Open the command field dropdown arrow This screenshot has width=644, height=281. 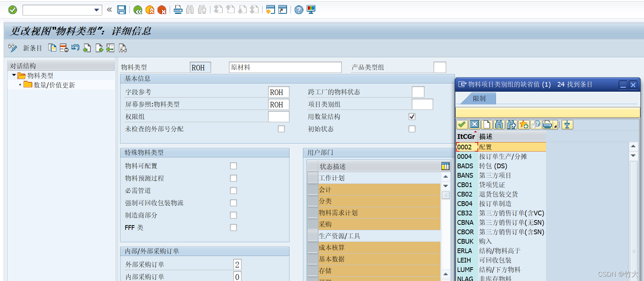tap(97, 10)
